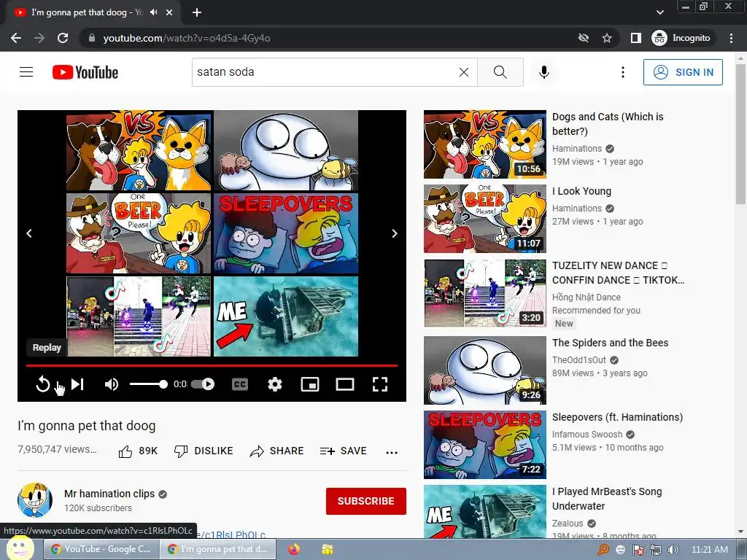Click the page vertical scrollbar
The height and width of the screenshot is (560, 747).
(740, 133)
